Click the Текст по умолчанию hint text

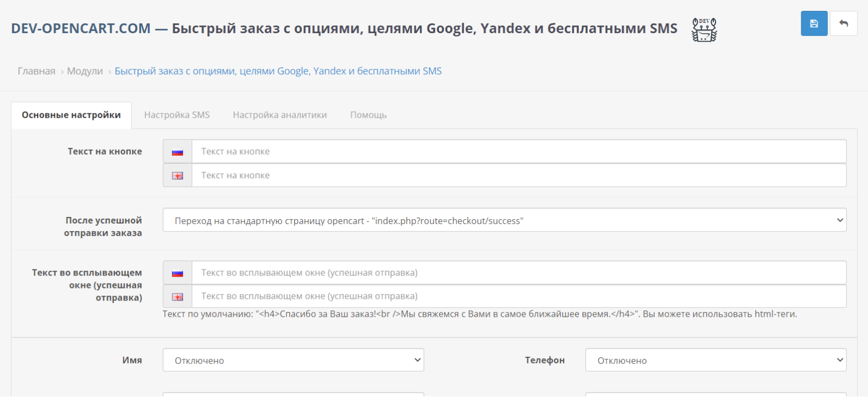point(480,314)
